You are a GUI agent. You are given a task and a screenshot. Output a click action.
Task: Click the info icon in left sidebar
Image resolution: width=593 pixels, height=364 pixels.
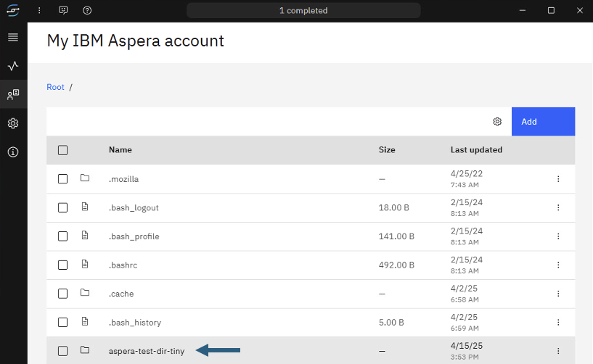(x=13, y=152)
